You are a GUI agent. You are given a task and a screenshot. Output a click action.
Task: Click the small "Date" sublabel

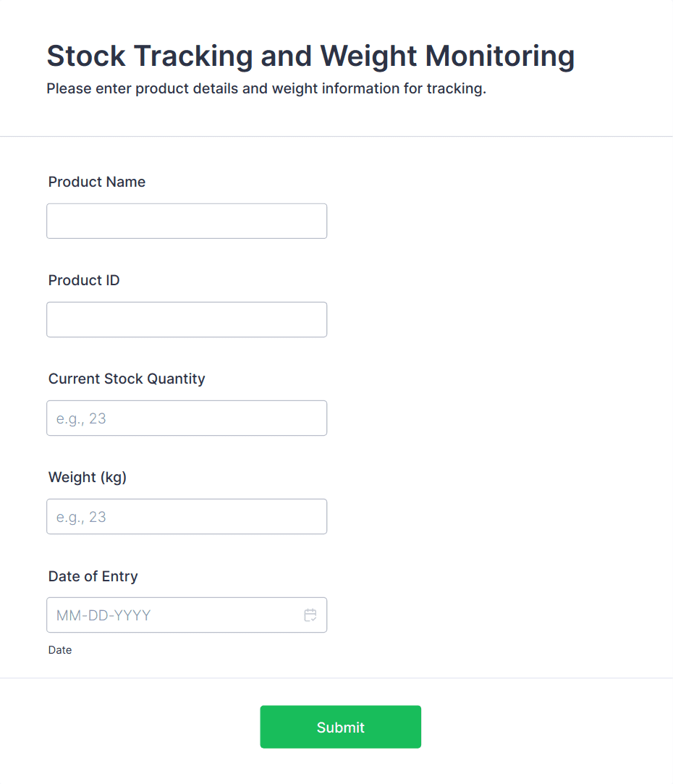[x=60, y=650]
